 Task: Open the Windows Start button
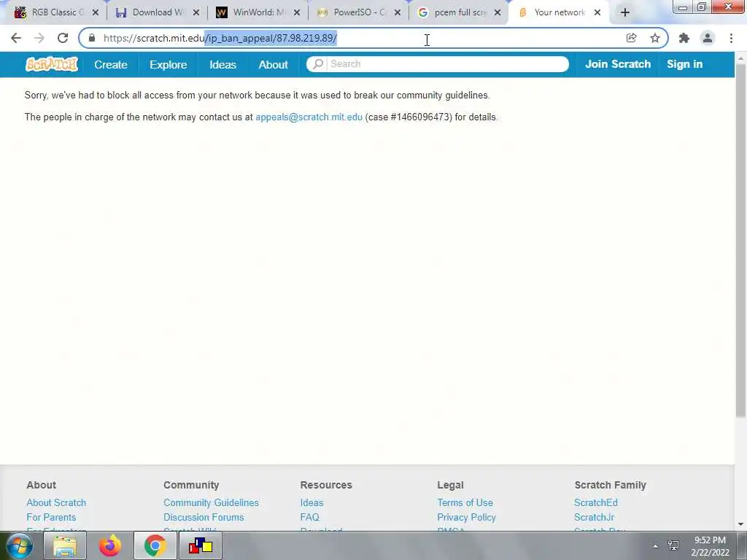(19, 545)
